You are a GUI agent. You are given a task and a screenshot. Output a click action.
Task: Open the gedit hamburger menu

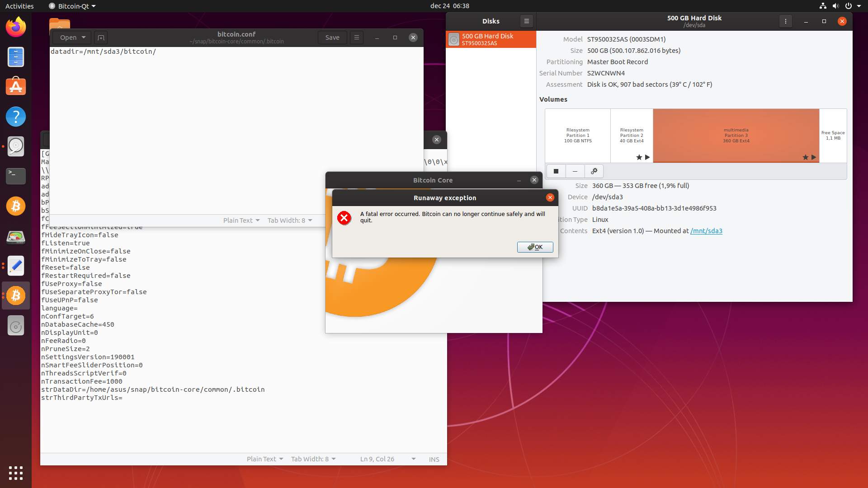click(357, 38)
